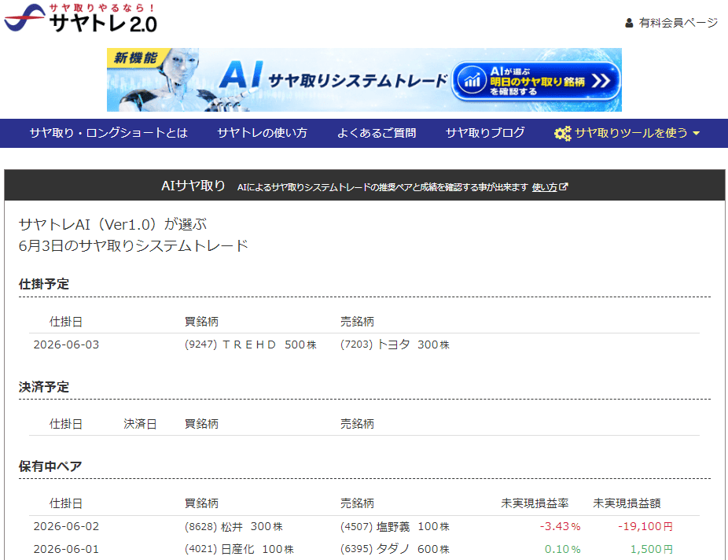Click the 2026-06-03 date cell

pos(66,344)
